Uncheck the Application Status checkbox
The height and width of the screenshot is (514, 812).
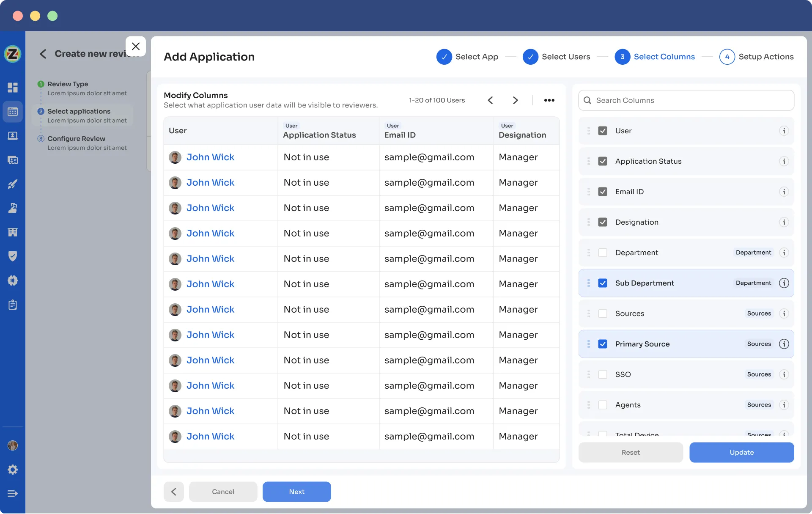[x=603, y=161]
